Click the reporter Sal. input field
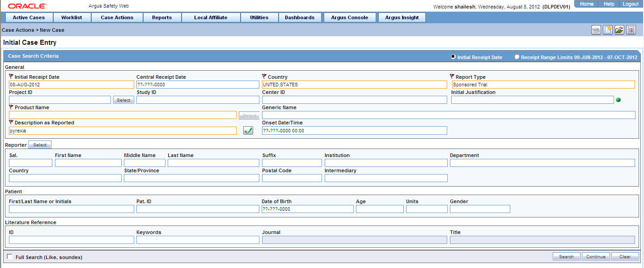Screen dimensions: 644x268 (30, 163)
